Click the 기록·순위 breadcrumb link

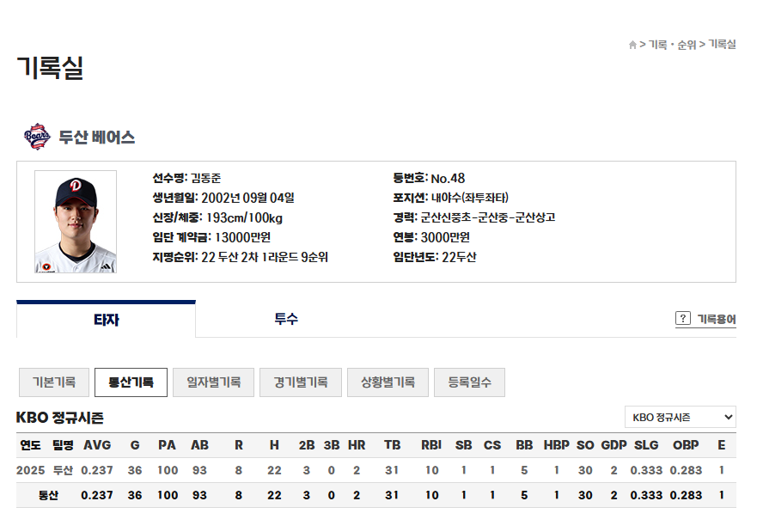point(671,43)
